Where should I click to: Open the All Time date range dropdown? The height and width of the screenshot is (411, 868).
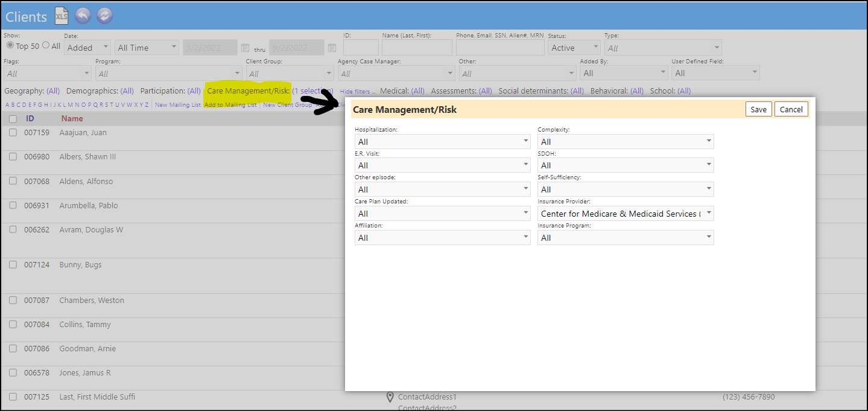pos(147,48)
